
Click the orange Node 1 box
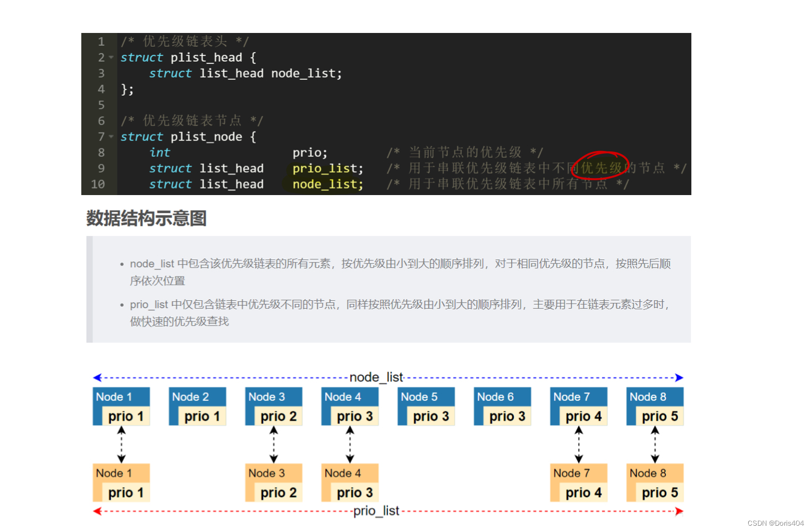click(121, 483)
